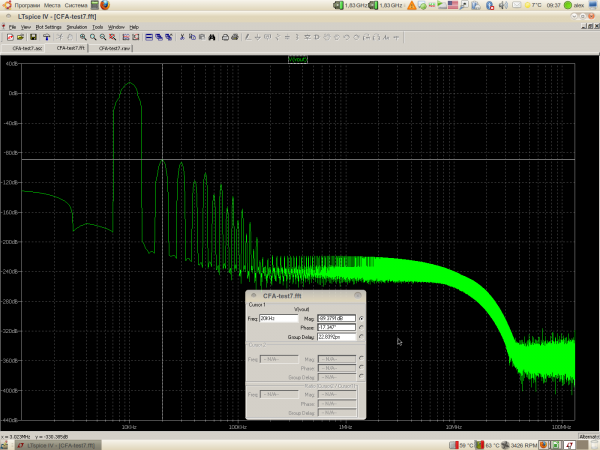
Task: Click the Close All Windows icon
Action: [x=169, y=37]
